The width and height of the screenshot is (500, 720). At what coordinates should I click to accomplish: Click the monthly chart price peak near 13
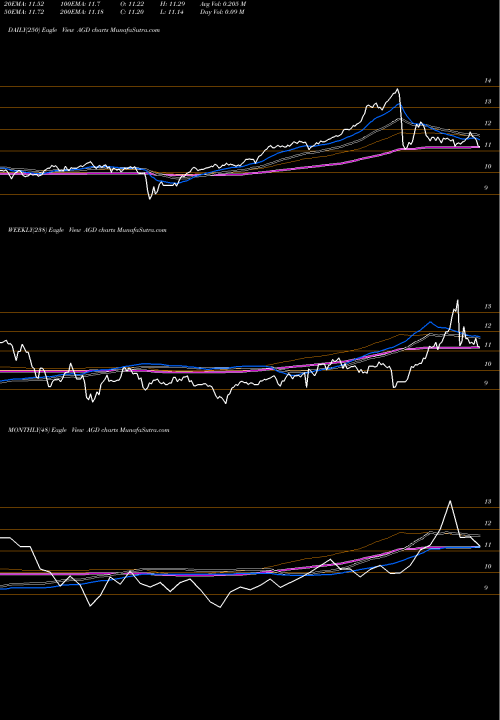click(x=450, y=501)
